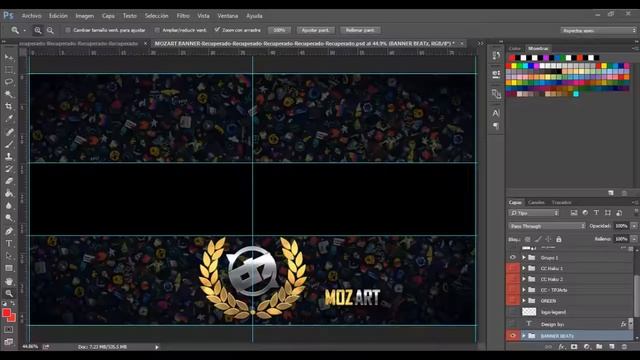640x360 pixels.
Task: Select the Path Selection tool
Action: pos(9,256)
